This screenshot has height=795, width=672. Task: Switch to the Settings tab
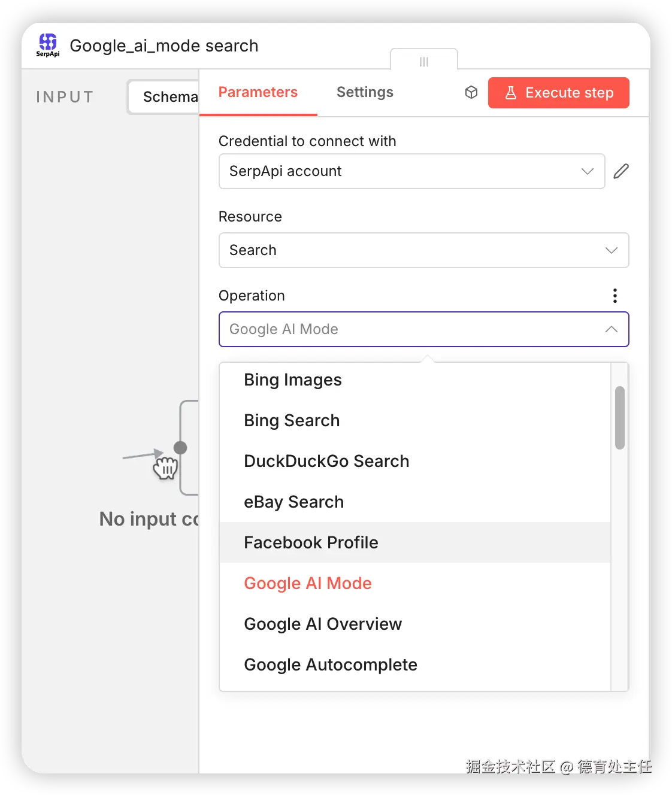(x=365, y=92)
